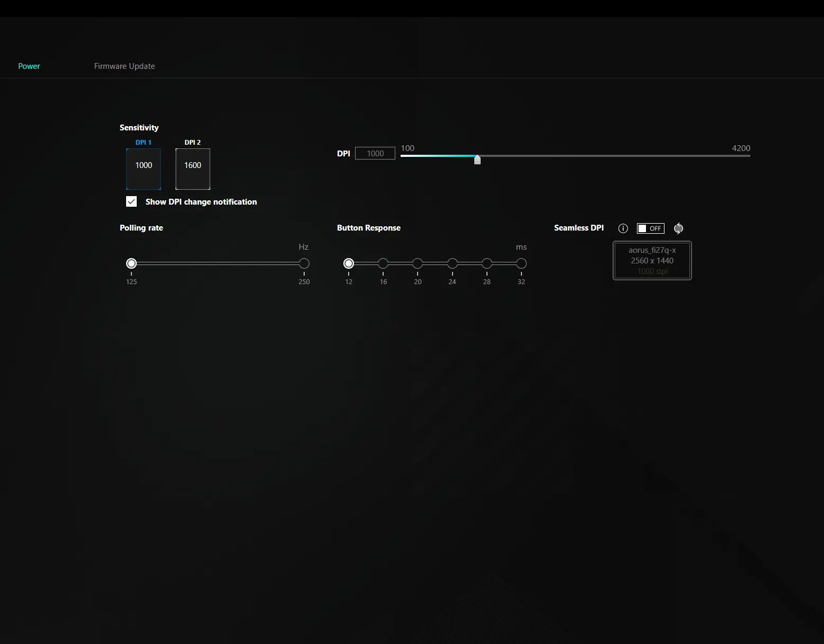Set button response to 12 ms
824x644 pixels.
349,263
